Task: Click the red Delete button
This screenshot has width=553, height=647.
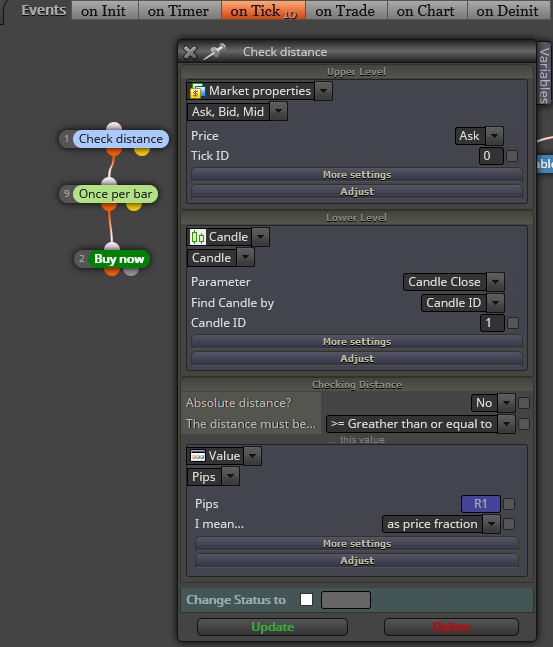Action: click(x=451, y=627)
